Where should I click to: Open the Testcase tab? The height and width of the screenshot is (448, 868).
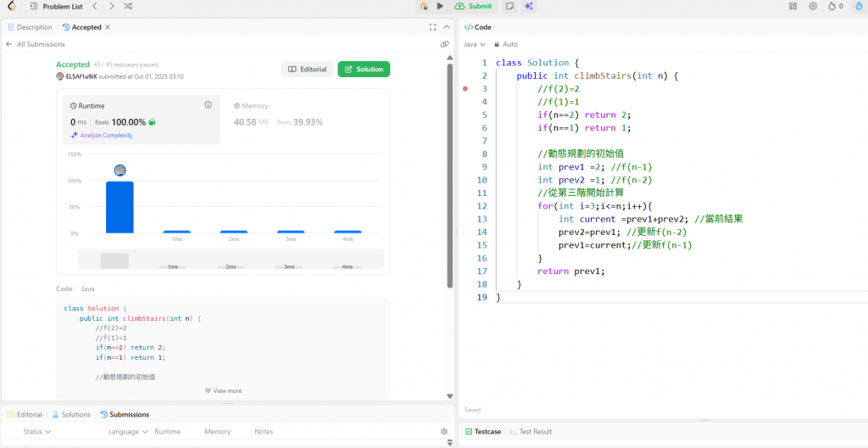(482, 431)
